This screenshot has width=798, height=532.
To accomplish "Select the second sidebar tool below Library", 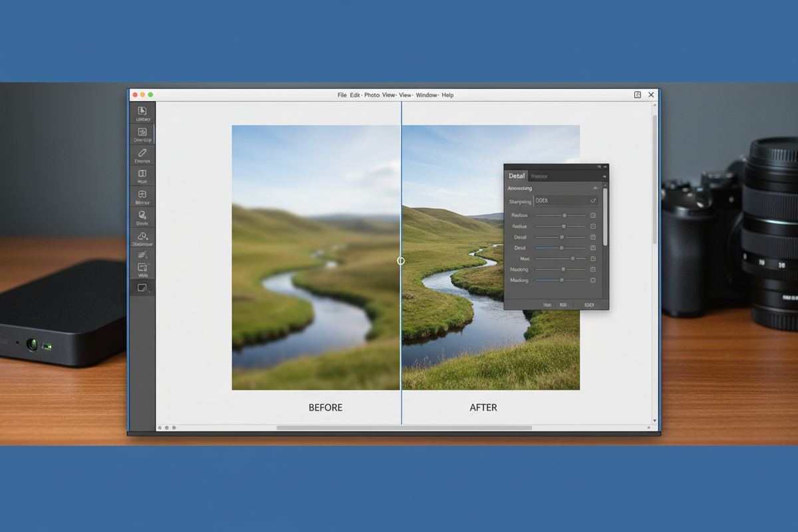I will pos(142,134).
